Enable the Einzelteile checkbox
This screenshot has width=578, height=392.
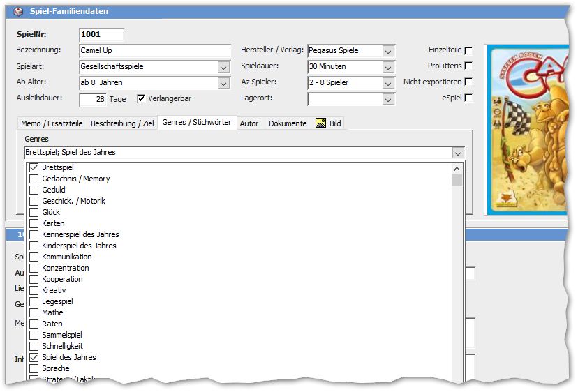pos(468,50)
